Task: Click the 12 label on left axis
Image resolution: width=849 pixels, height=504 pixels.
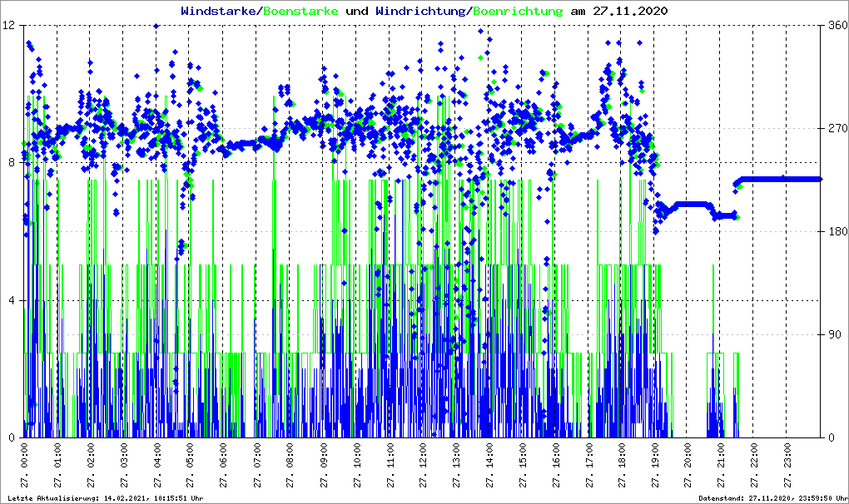Action: click(x=10, y=25)
